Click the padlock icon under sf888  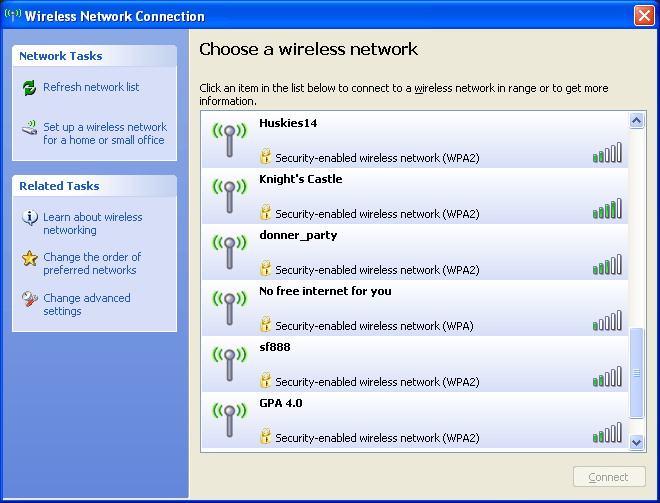pyautogui.click(x=266, y=380)
